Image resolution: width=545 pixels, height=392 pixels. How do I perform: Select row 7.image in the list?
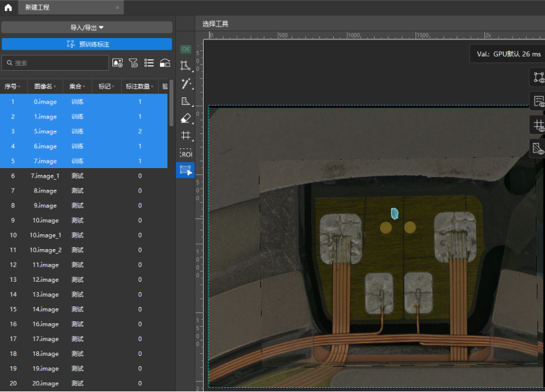(x=84, y=161)
